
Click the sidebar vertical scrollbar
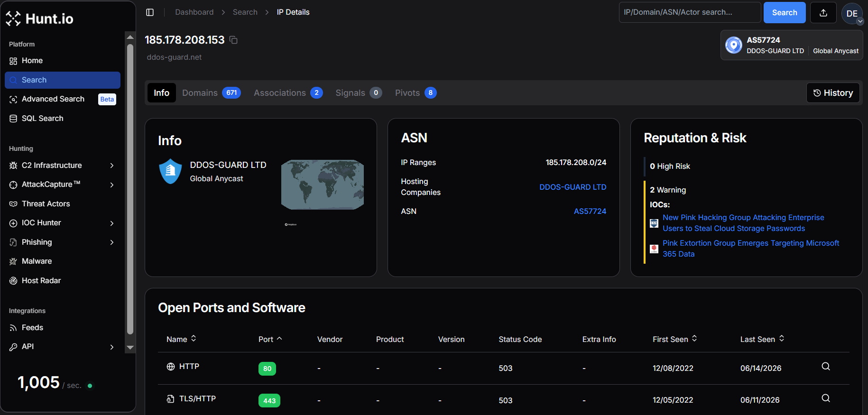pyautogui.click(x=130, y=189)
